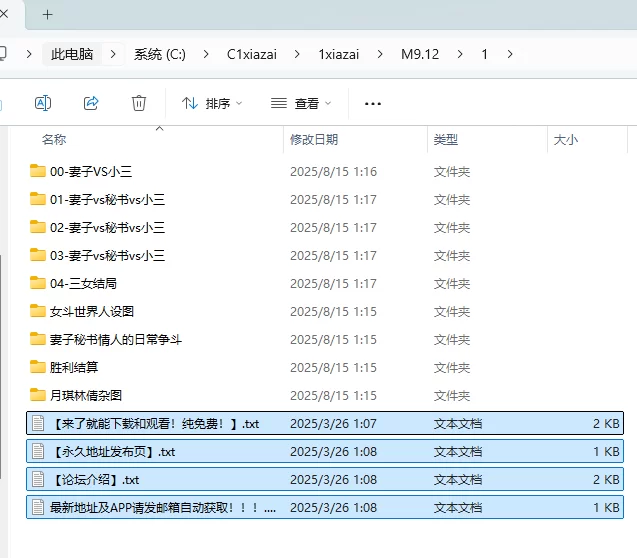Open the 排序 sort dropdown

[212, 103]
